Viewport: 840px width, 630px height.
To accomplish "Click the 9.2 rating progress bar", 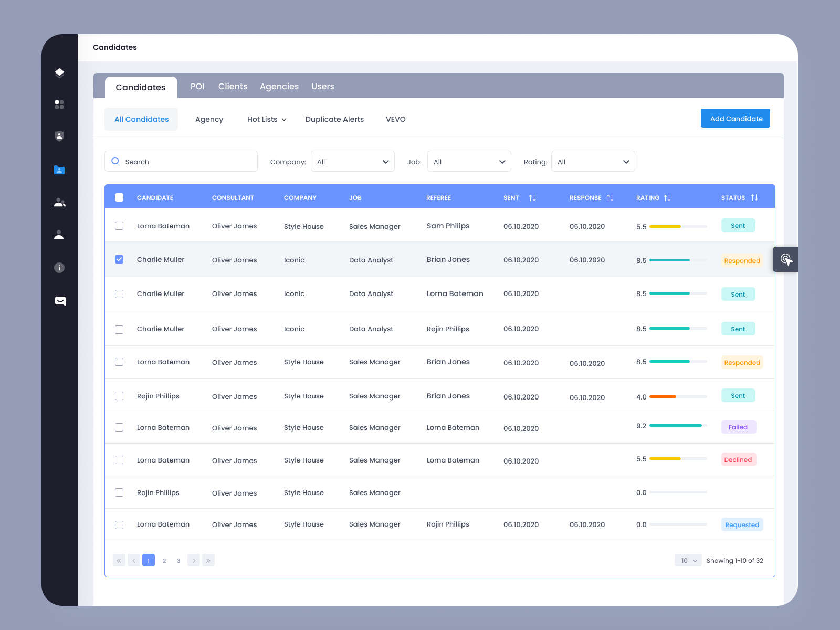I will point(678,425).
